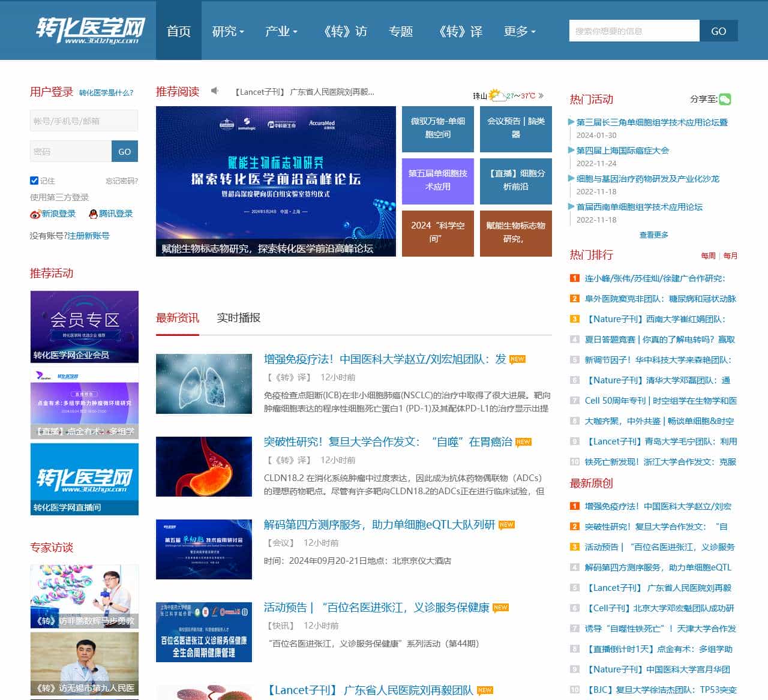This screenshot has width=768, height=700.
Task: Toggle the 记住 remember-me checkbox
Action: 34,181
